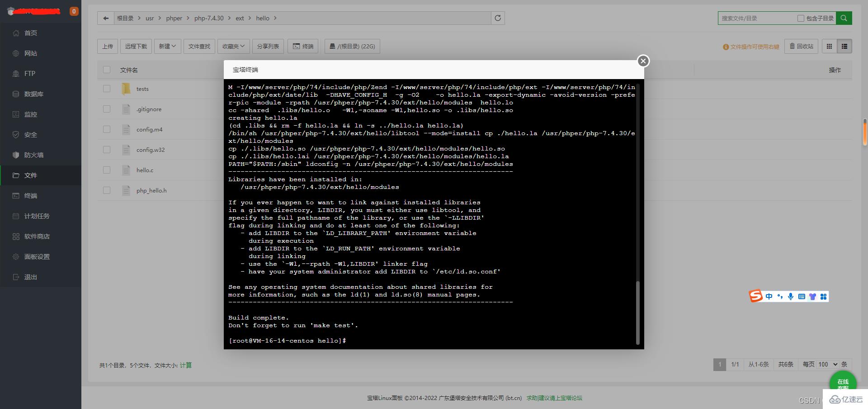This screenshot has height=409, width=868.
Task: Click the terminal scrollbar thumb
Action: point(638,313)
